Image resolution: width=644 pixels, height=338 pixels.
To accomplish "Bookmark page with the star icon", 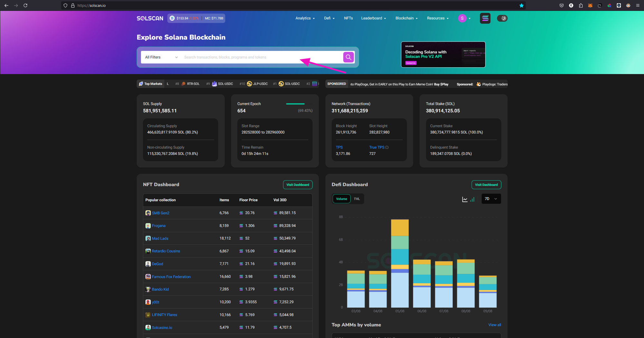I will pyautogui.click(x=521, y=5).
